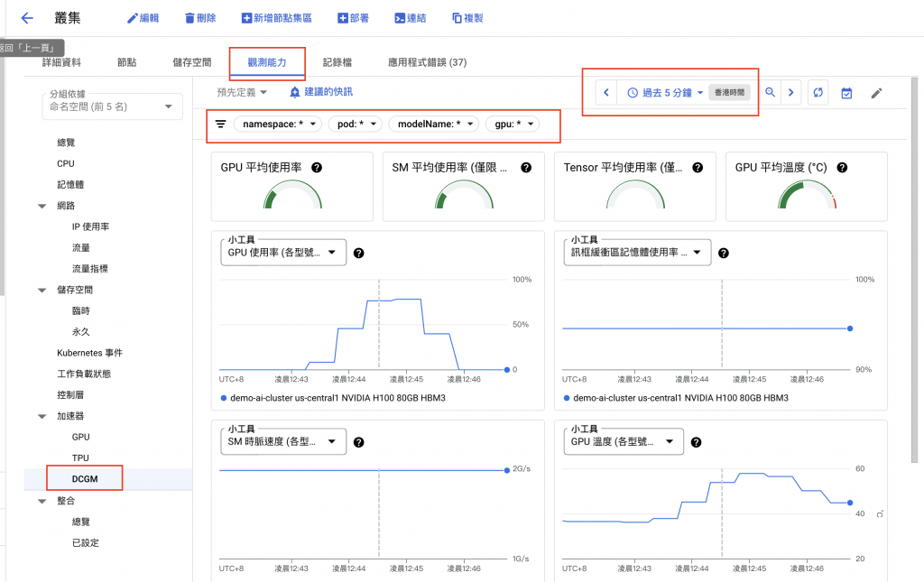This screenshot has height=582, width=924.
Task: Select GPU under 加速器
Action: (x=80, y=437)
